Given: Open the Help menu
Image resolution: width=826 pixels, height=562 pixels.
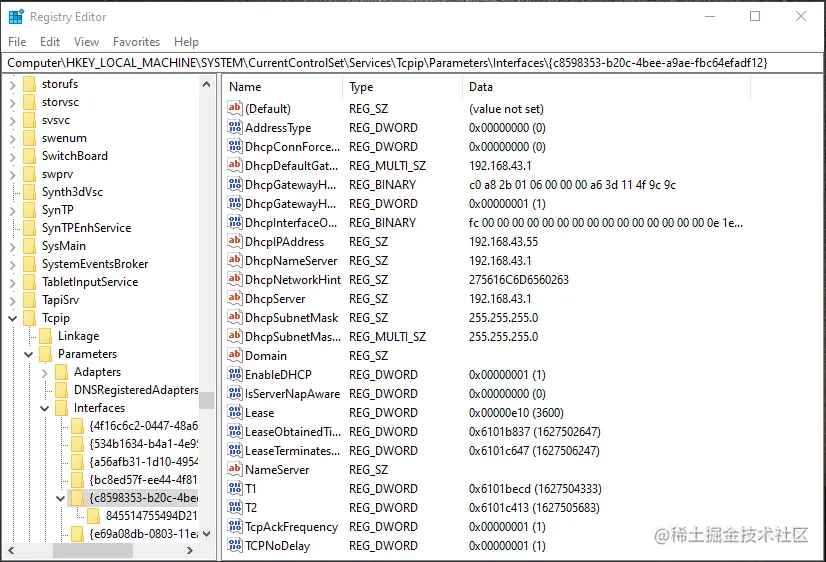Looking at the screenshot, I should click(x=186, y=42).
